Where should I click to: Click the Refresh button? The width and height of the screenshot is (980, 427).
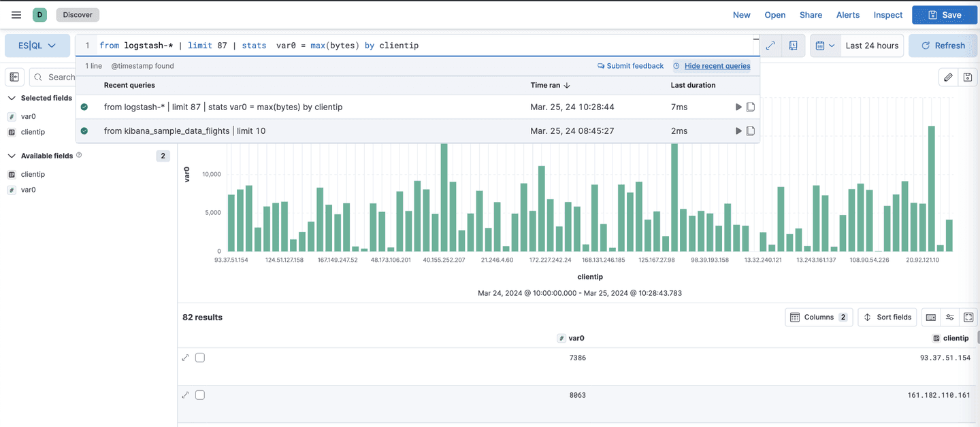coord(943,46)
